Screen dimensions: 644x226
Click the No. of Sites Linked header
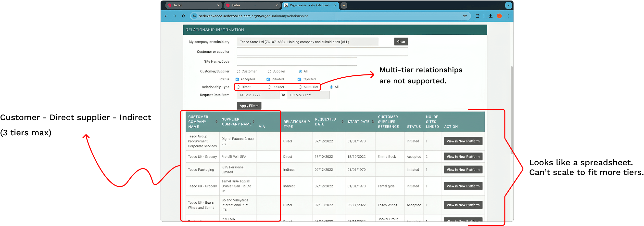pyautogui.click(x=432, y=122)
